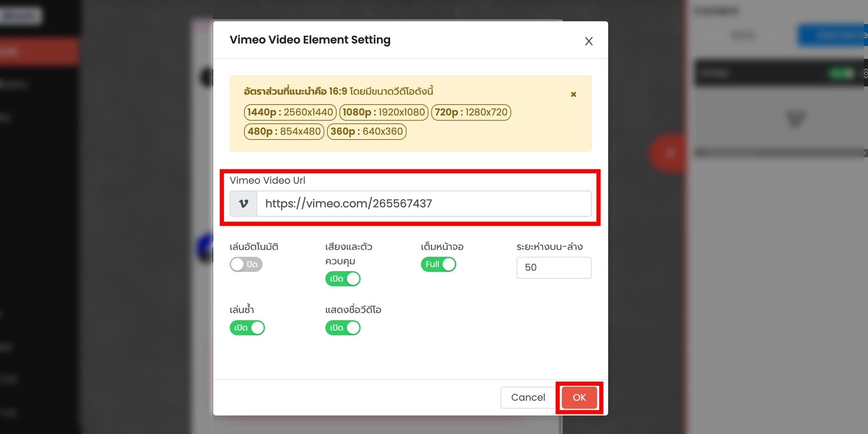Click the Vimeo logo icon beside URL field
868x434 pixels.
click(x=243, y=204)
